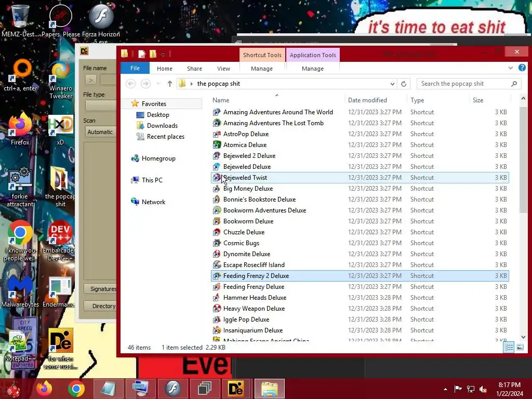Select the Notepad++ desktop icon
Viewport: 532px width, 399px height.
tap(20, 346)
